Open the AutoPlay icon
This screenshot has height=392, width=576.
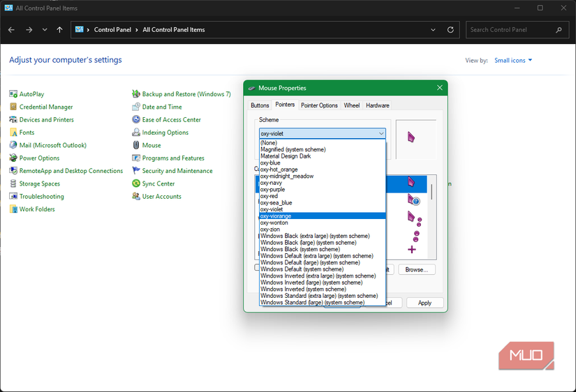(x=13, y=94)
